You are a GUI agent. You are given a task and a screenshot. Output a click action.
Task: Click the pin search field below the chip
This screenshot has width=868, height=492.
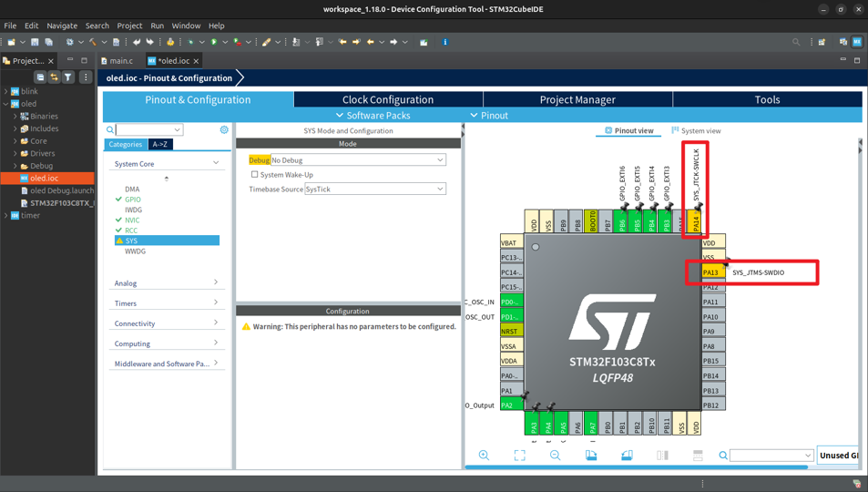pyautogui.click(x=765, y=455)
